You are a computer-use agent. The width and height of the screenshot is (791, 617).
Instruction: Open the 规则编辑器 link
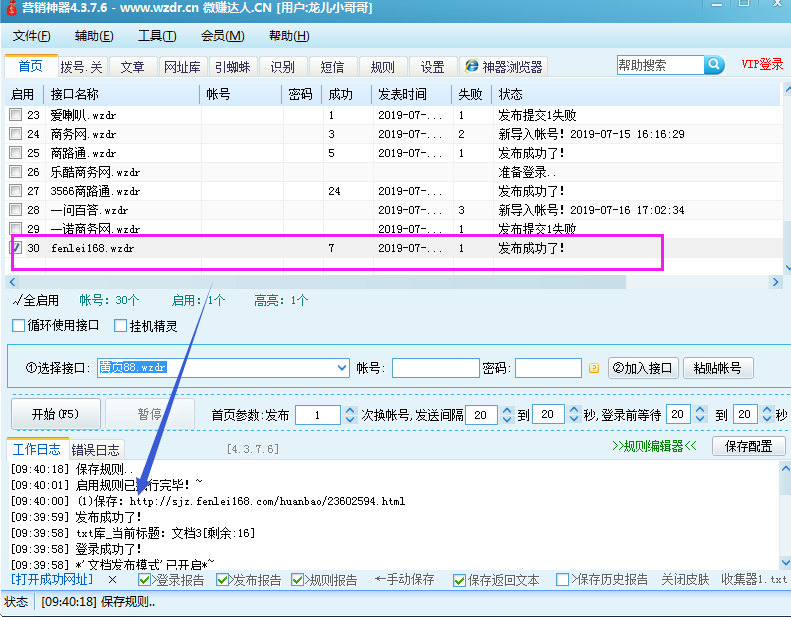click(x=654, y=446)
